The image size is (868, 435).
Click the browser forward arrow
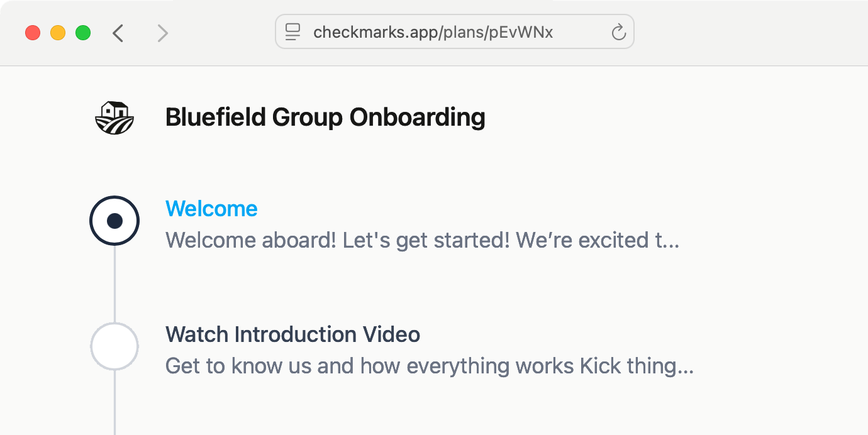(162, 33)
